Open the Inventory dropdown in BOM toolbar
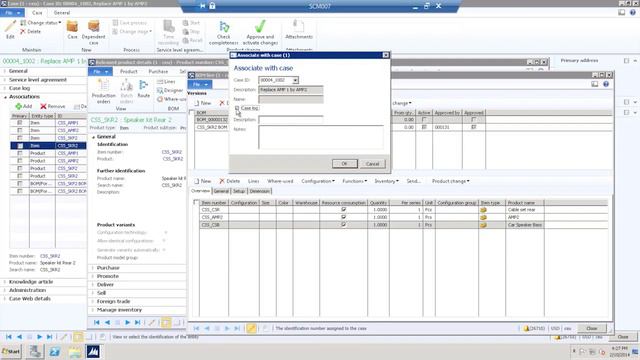Image resolution: width=640 pixels, height=360 pixels. [386, 181]
